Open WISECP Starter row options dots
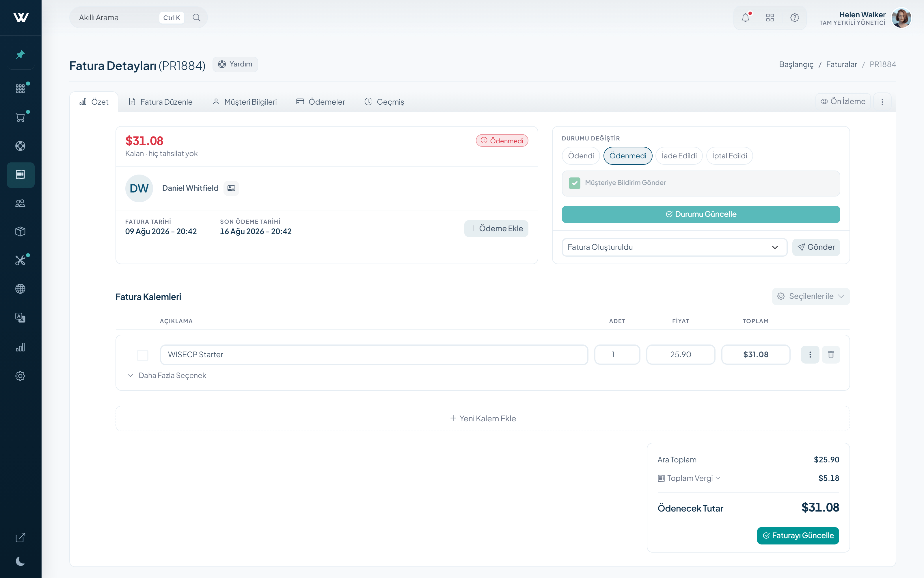Screen dimensions: 924x578 pos(810,355)
